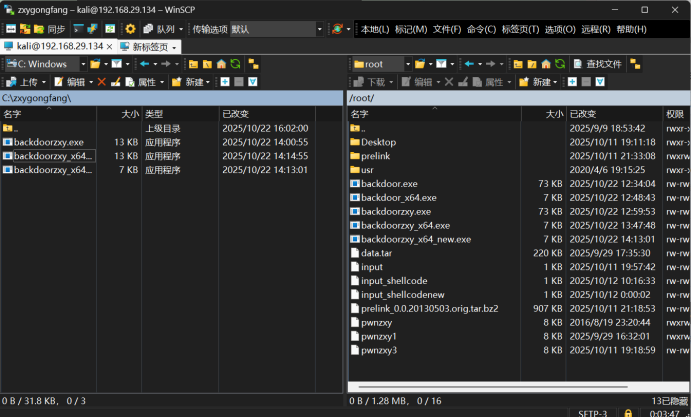
Task: Select remote file backdoorzxy_x64_new.exe
Action: pos(411,239)
